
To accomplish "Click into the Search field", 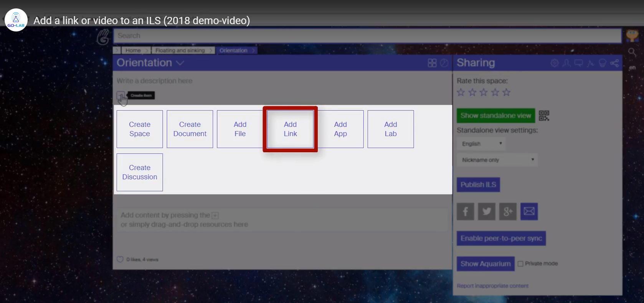I will click(367, 36).
